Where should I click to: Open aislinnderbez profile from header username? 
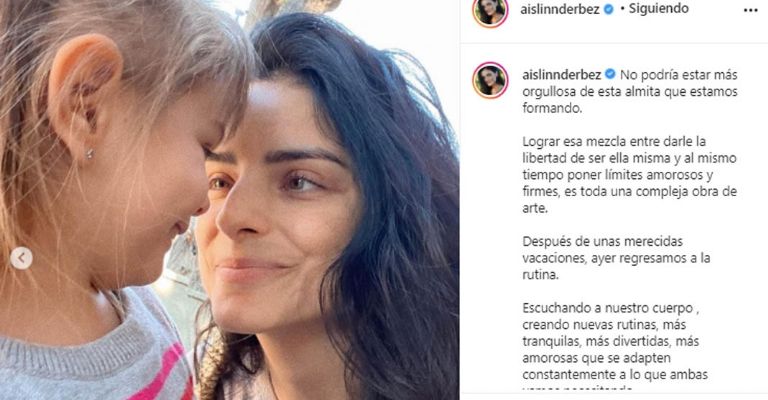561,9
